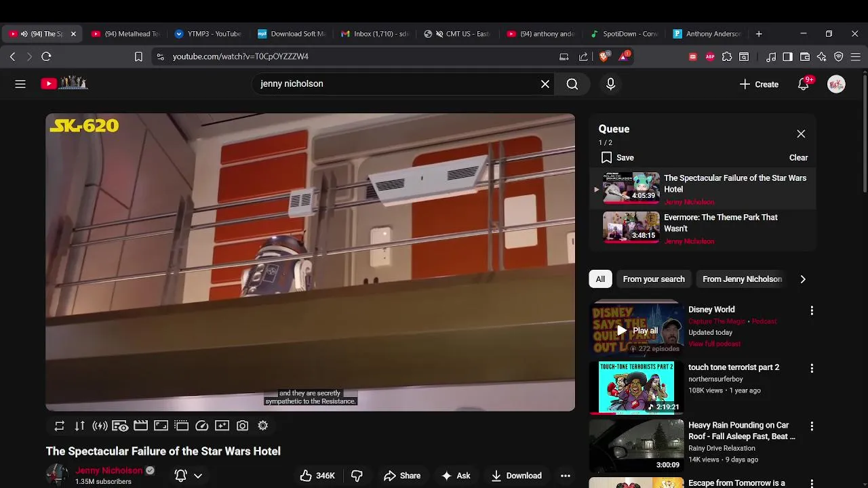Clear the search box with X

545,84
